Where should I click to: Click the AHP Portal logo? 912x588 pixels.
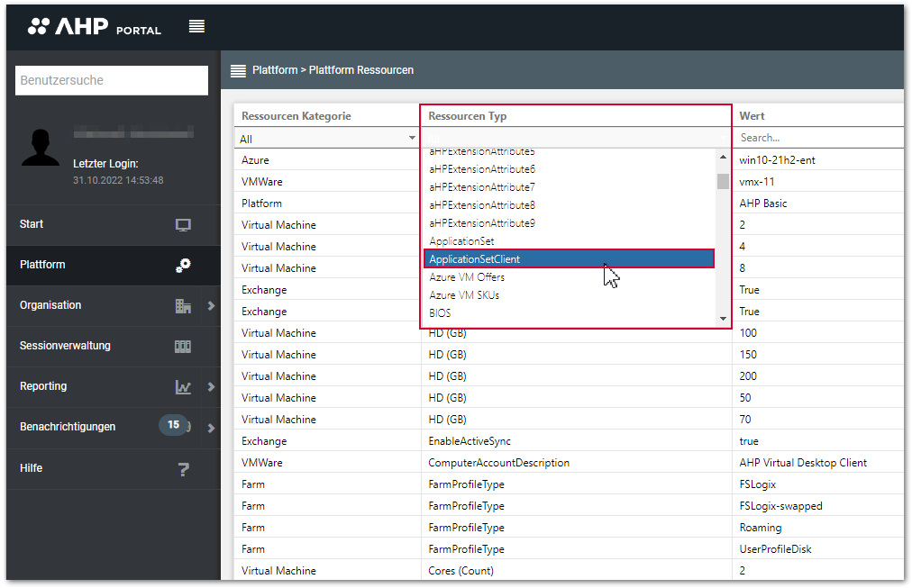coord(95,27)
